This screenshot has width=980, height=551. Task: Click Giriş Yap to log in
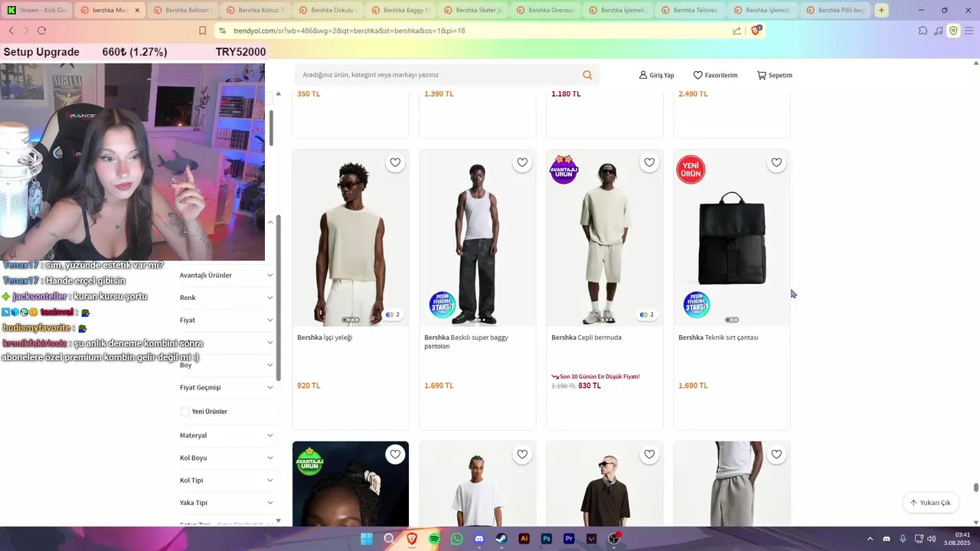[657, 75]
